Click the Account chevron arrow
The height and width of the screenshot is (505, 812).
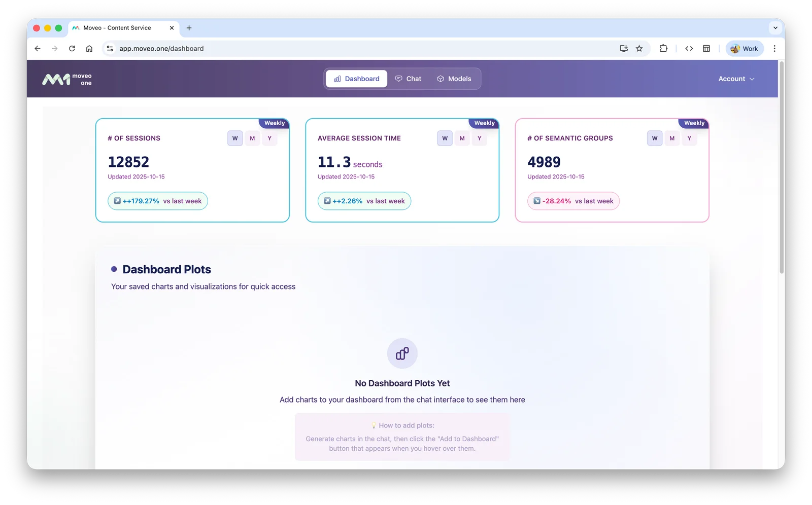752,79
